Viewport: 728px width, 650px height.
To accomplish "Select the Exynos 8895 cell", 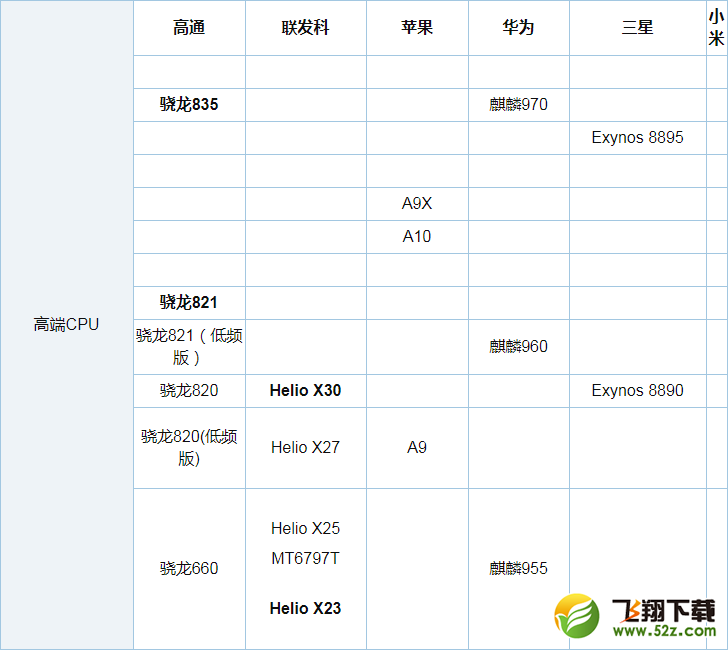I will pyautogui.click(x=637, y=137).
